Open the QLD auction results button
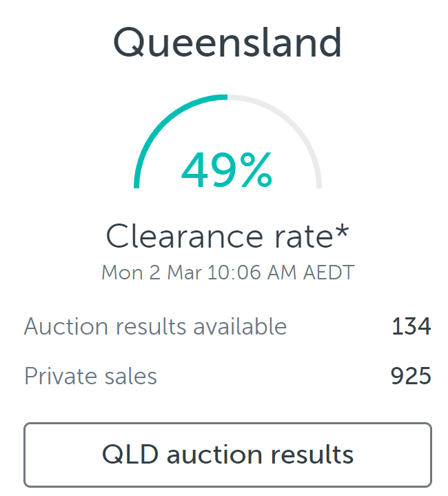Image resolution: width=448 pixels, height=496 pixels. tap(227, 455)
